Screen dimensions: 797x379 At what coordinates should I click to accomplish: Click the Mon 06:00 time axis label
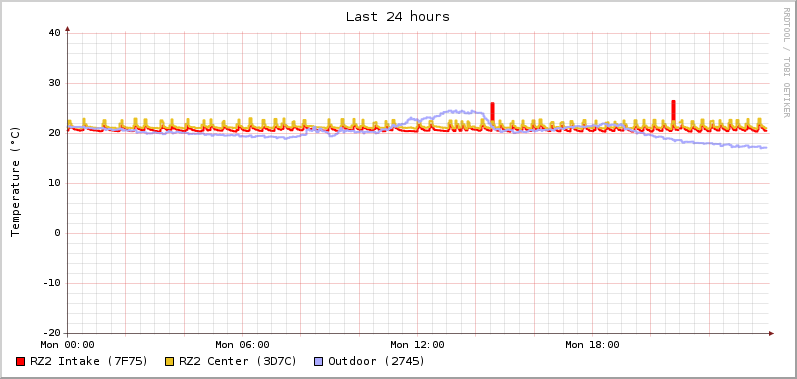point(242,345)
